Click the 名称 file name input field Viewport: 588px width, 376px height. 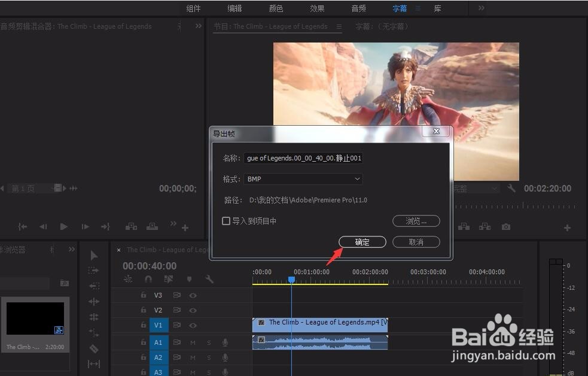[303, 158]
